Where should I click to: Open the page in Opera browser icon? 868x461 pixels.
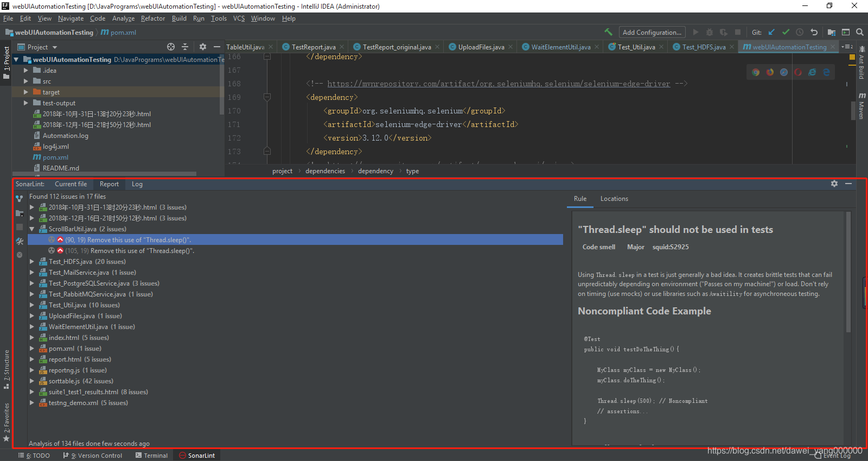coord(798,72)
